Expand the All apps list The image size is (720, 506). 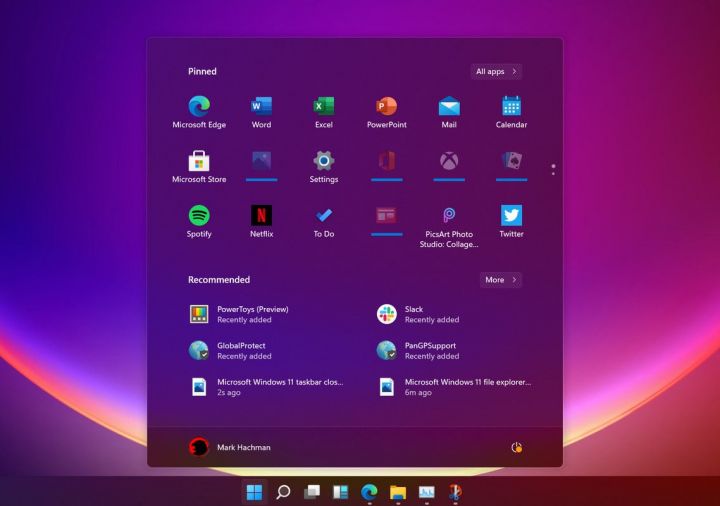[x=496, y=72]
